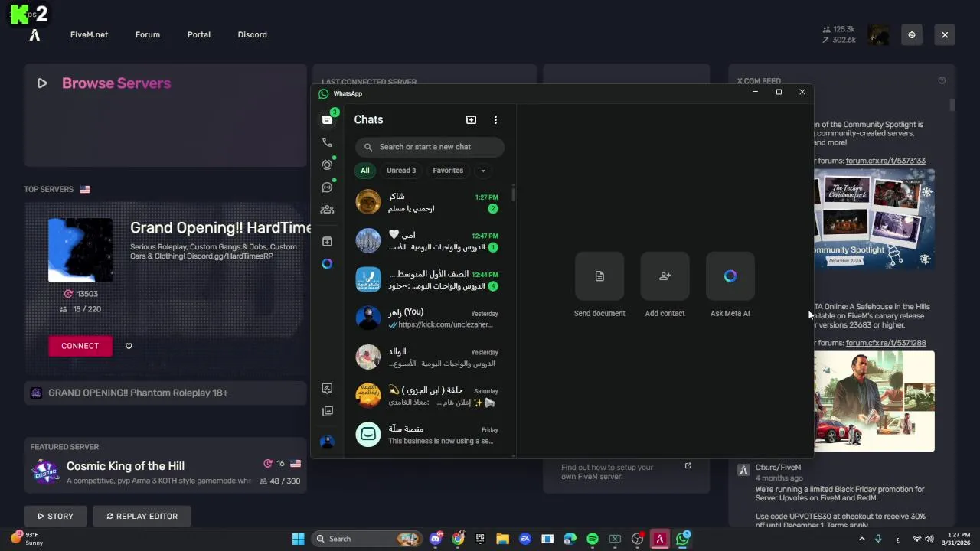Click the external link icon for FiveM server setup
Viewport: 980px width, 551px height.
(688, 465)
